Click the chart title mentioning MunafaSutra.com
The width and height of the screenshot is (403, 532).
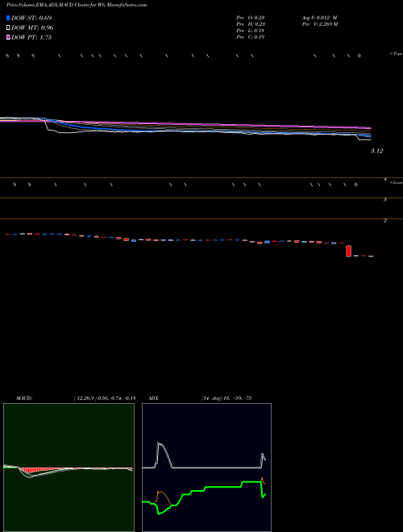point(77,5)
